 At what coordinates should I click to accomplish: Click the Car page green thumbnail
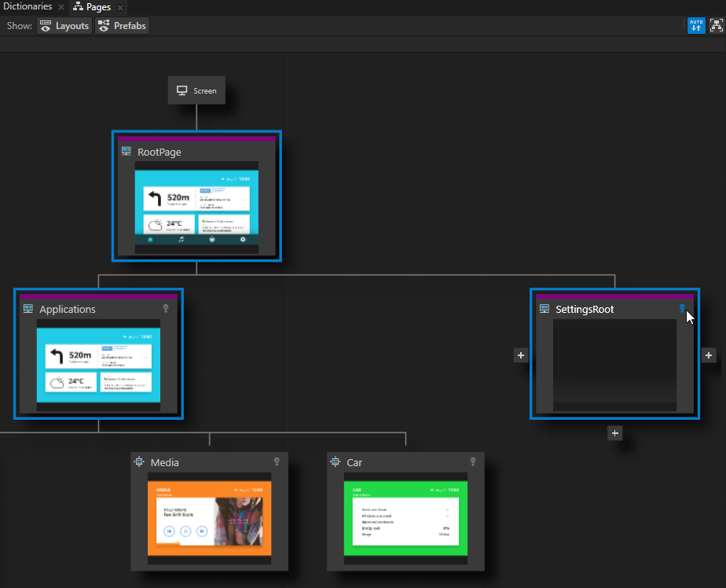(406, 519)
